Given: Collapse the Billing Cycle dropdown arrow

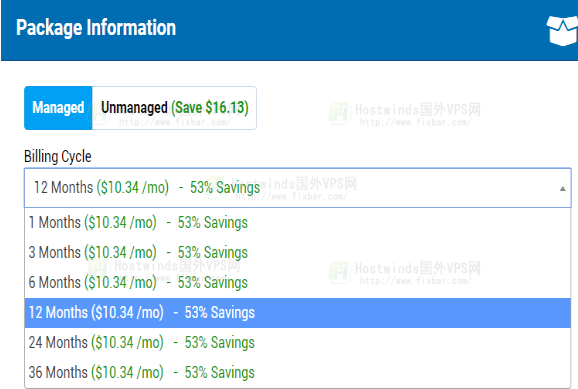Looking at the screenshot, I should point(562,189).
